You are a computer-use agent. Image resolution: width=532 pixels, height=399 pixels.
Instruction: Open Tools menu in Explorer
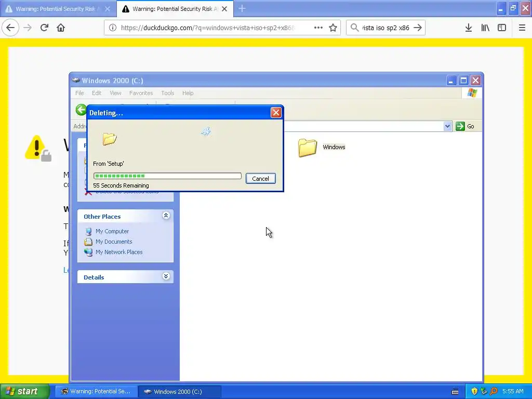point(168,93)
